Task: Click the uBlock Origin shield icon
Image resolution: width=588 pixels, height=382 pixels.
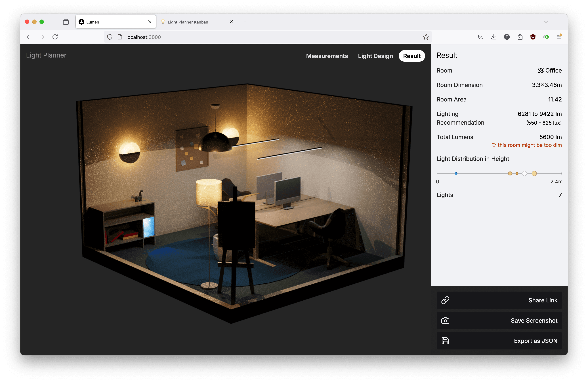Action: pos(533,37)
